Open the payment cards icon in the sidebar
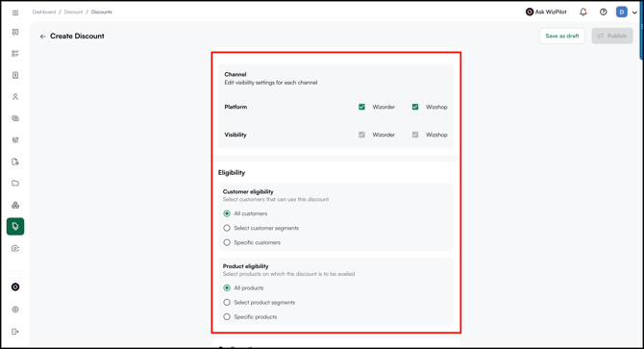The image size is (644, 349). tap(15, 118)
